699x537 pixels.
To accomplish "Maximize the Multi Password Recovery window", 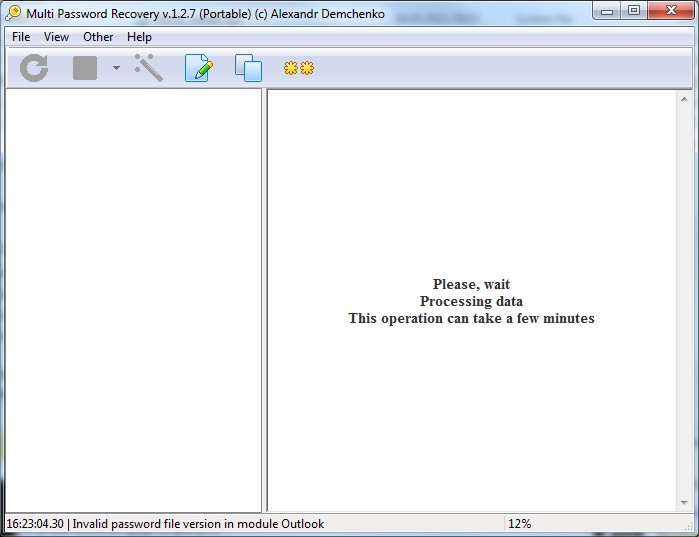I will tap(634, 11).
